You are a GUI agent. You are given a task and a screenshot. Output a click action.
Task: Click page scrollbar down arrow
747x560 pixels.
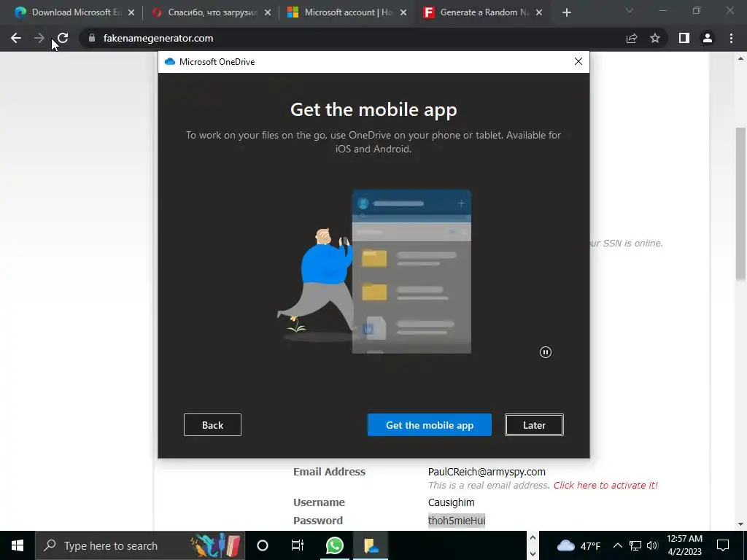[741, 524]
